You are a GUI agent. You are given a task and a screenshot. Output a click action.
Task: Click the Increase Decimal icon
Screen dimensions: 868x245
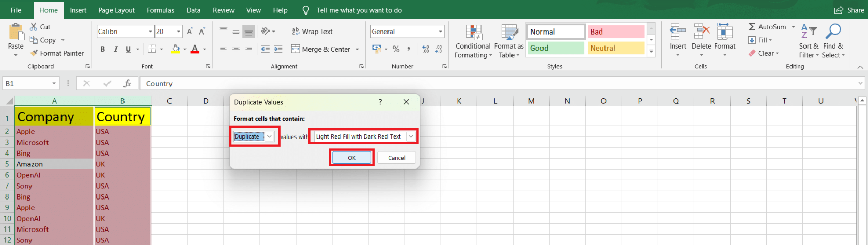pyautogui.click(x=426, y=49)
